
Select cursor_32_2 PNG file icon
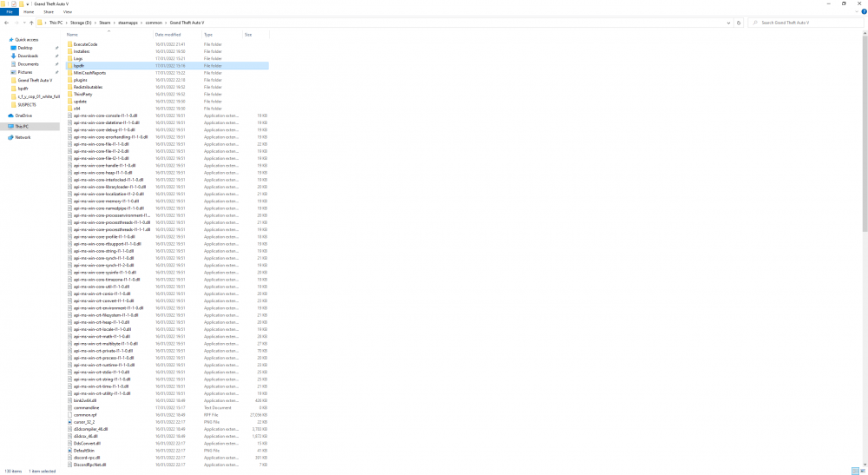pos(69,422)
